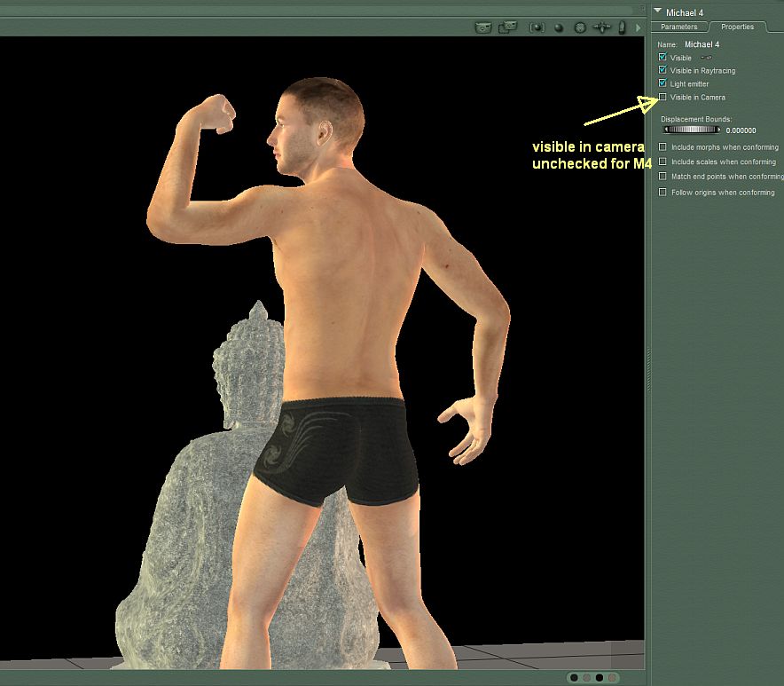Click the bracketed dot tracking mode icon

click(x=537, y=28)
